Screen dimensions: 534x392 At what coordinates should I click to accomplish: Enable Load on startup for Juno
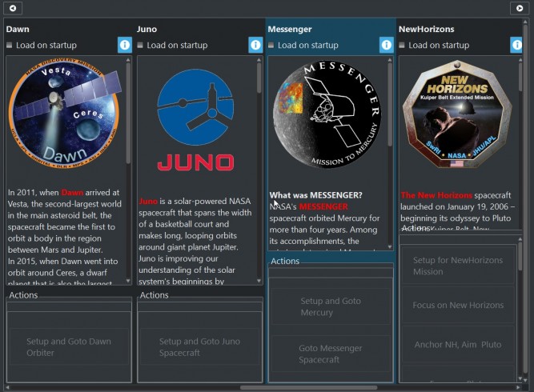[140, 45]
